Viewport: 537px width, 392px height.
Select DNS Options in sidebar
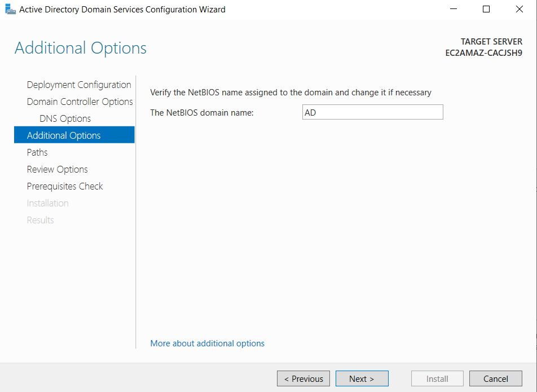[65, 118]
